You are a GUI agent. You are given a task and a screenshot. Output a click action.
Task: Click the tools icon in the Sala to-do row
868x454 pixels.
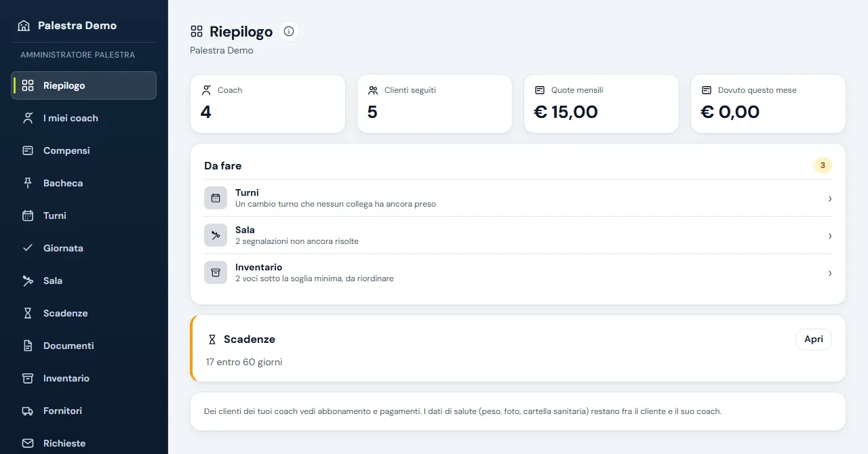point(216,235)
